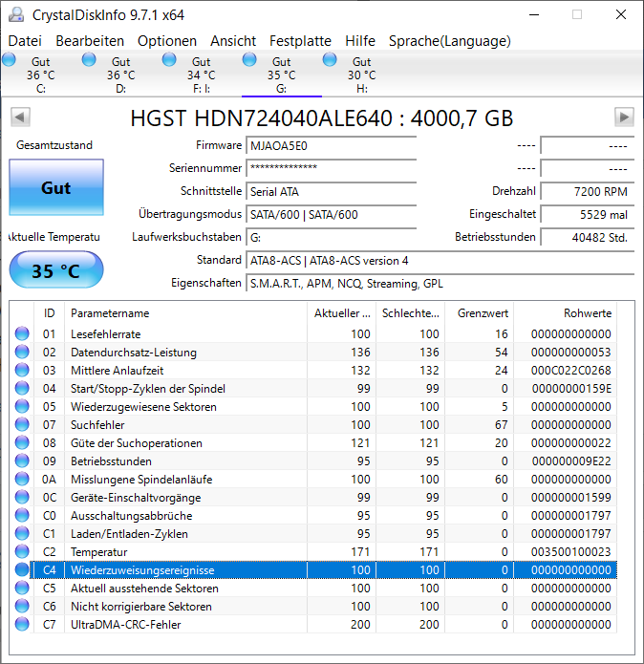The width and height of the screenshot is (644, 664).
Task: Click status orb of Wiederzugewiesene Sektoren row
Action: pyautogui.click(x=22, y=407)
